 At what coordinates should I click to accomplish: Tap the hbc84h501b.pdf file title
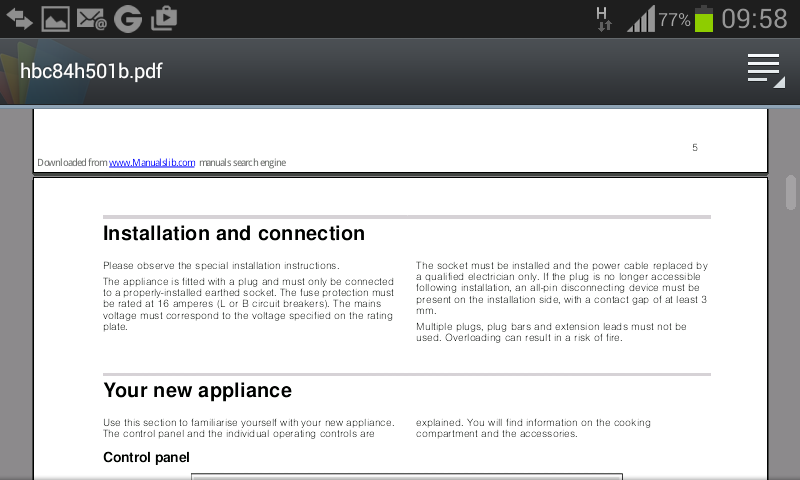point(91,71)
